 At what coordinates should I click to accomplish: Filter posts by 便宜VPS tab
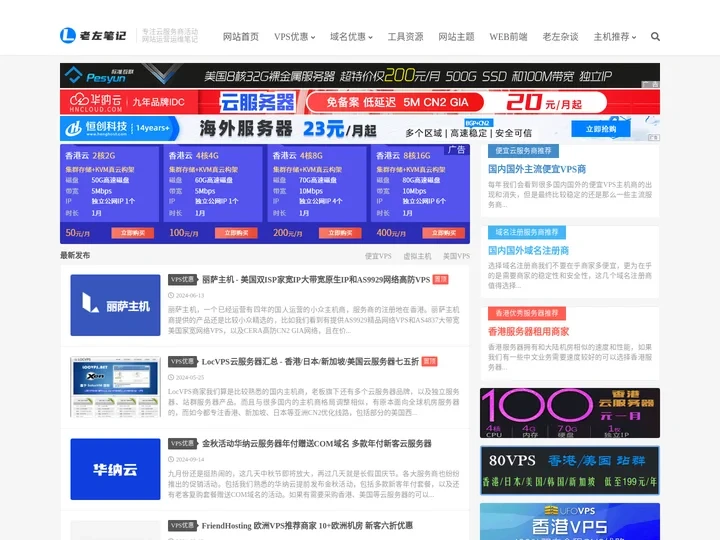point(378,256)
